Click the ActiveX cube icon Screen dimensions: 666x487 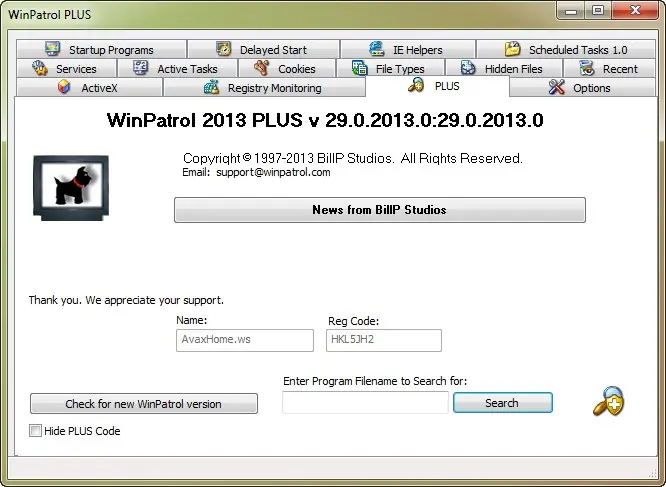64,87
